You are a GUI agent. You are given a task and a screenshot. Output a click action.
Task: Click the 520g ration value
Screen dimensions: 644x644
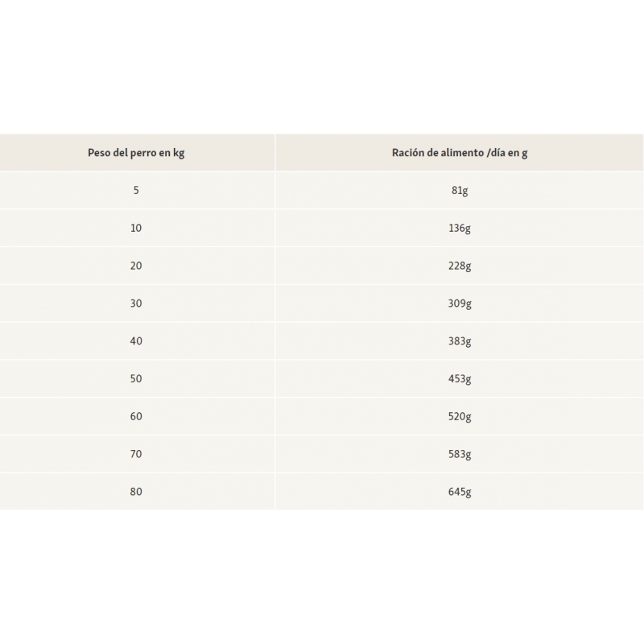click(x=460, y=417)
